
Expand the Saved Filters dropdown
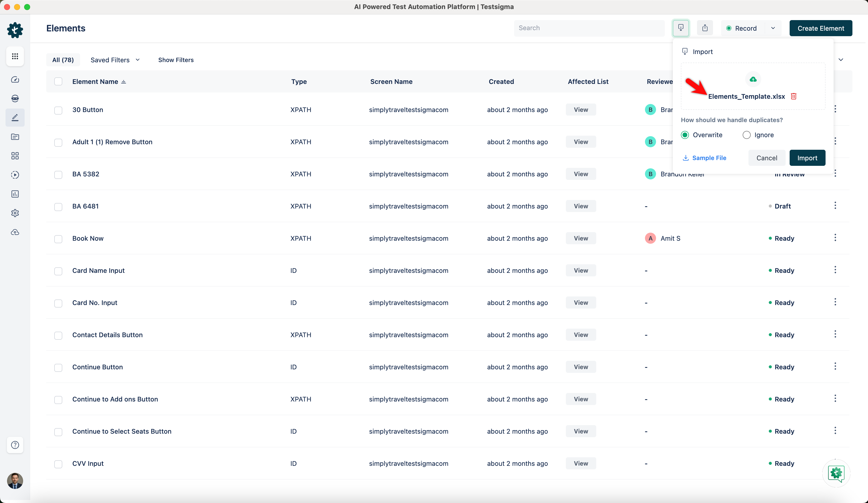click(115, 60)
